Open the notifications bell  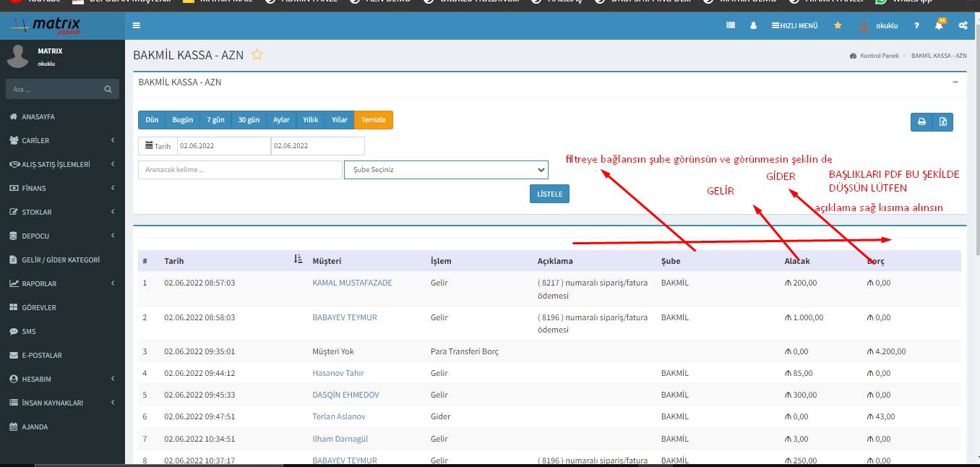coord(939,25)
